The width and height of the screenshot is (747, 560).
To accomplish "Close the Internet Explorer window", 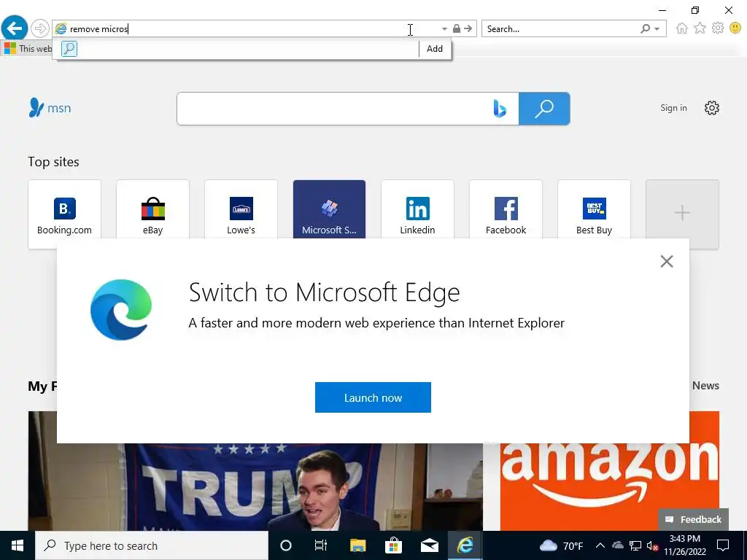I will pos(729,10).
